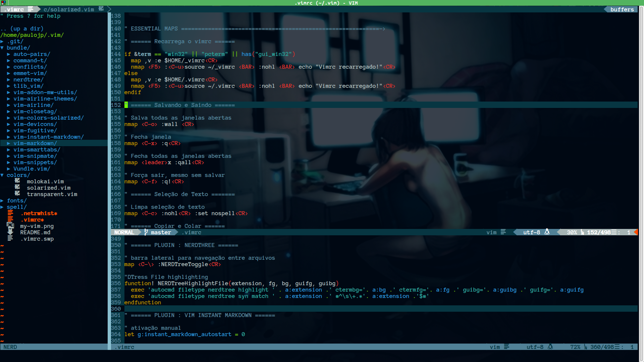Click the orange file icon beside .netrwhist
Image resolution: width=644 pixels, height=362 pixels.
tap(10, 213)
